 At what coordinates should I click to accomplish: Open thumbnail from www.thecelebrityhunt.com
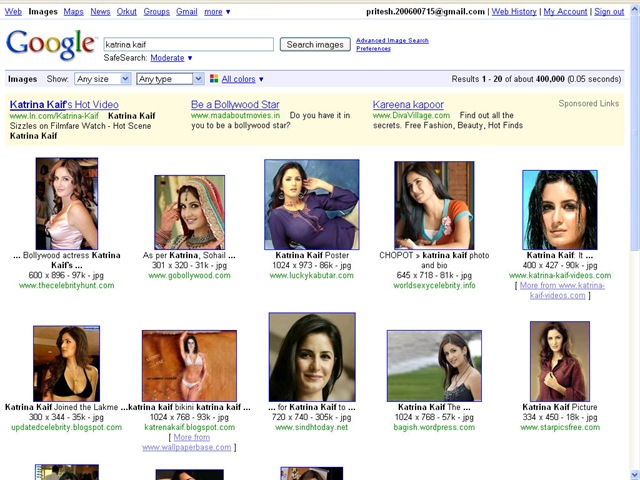(x=67, y=204)
